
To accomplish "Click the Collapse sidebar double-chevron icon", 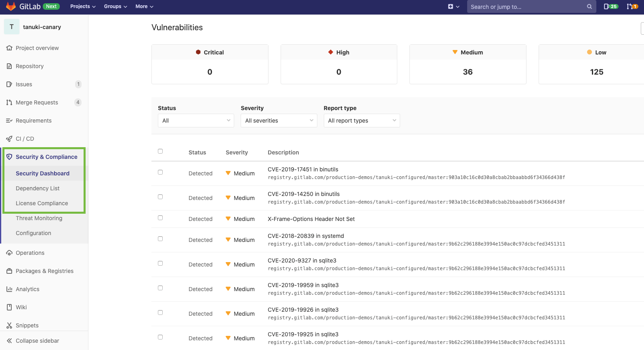I will 9,341.
